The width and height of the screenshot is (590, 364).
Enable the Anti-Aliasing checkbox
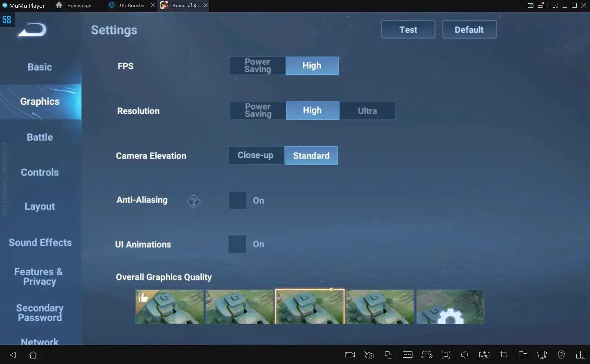[x=237, y=200]
